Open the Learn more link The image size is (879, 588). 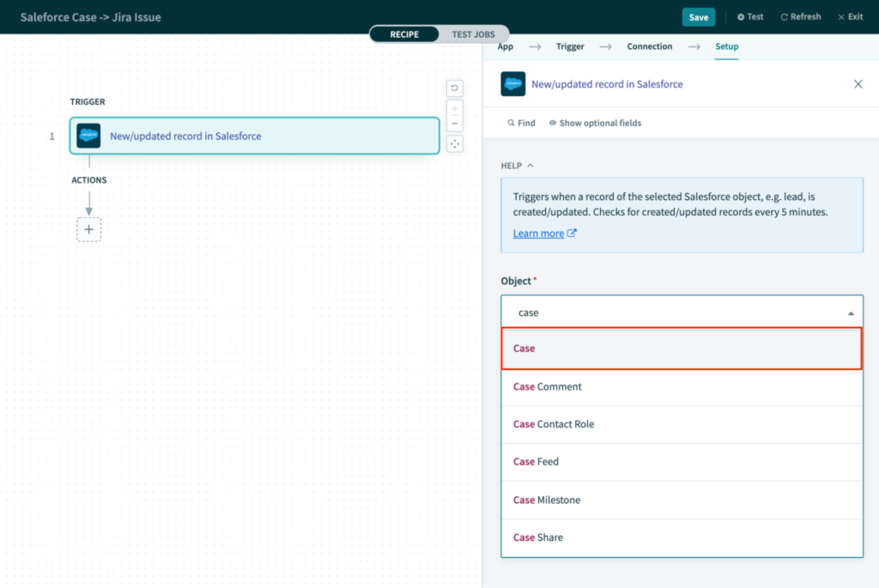pyautogui.click(x=538, y=233)
